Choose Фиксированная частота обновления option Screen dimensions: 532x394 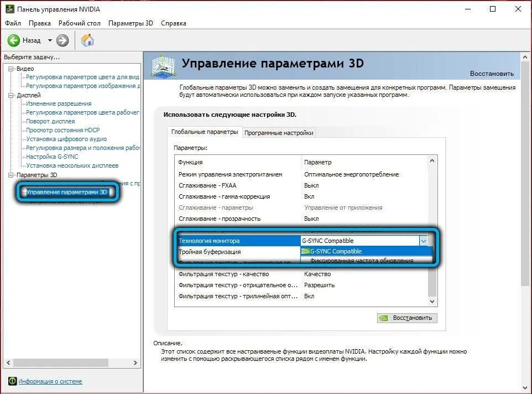coord(367,260)
